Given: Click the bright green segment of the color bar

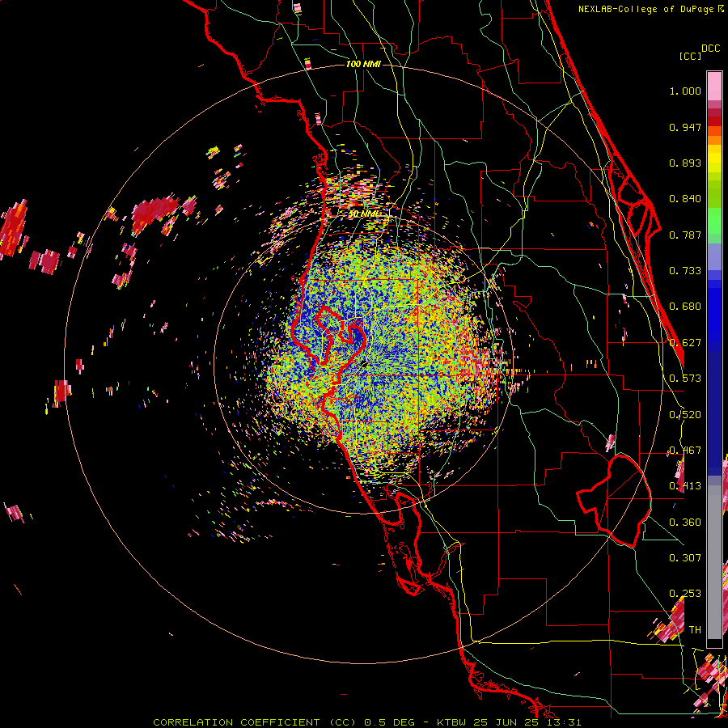Looking at the screenshot, I should click(714, 221).
